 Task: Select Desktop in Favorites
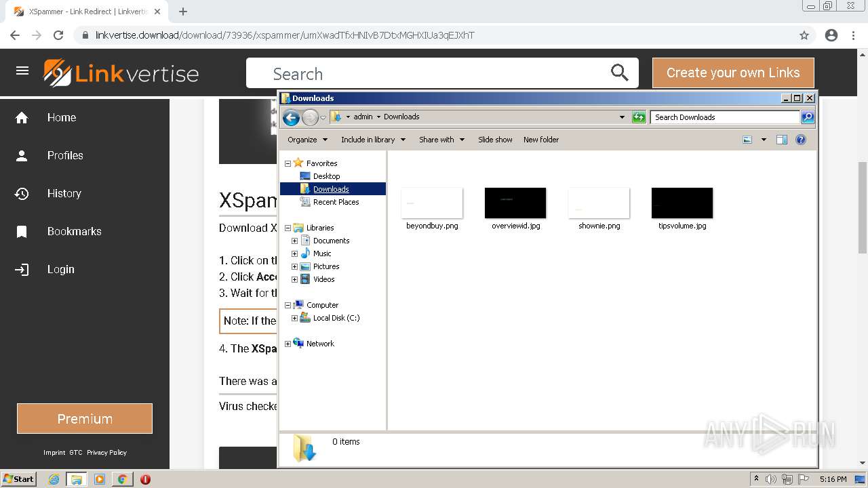point(326,176)
